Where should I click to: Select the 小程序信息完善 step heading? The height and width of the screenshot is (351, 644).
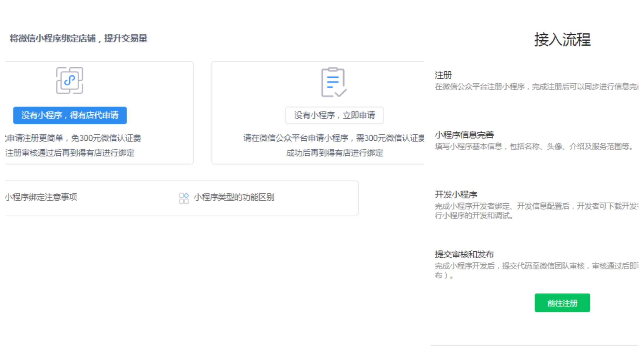[x=464, y=135]
